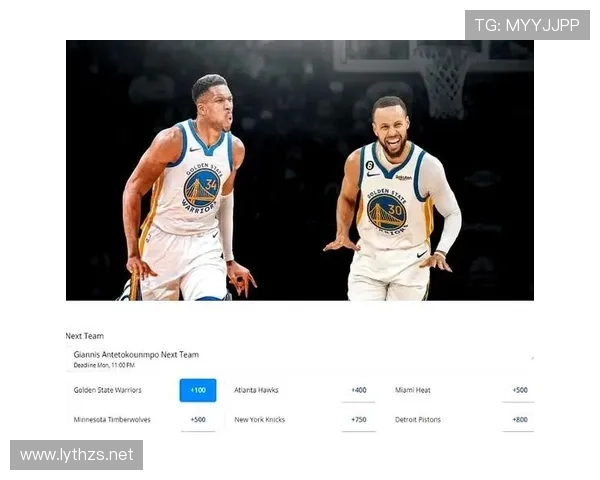Pick the Atlanta Hawks +400 odds
The image size is (600, 480).
coord(359,390)
